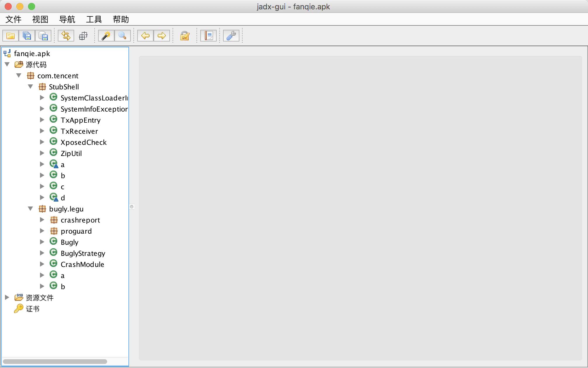Select fanqie.apk root node

pos(32,53)
